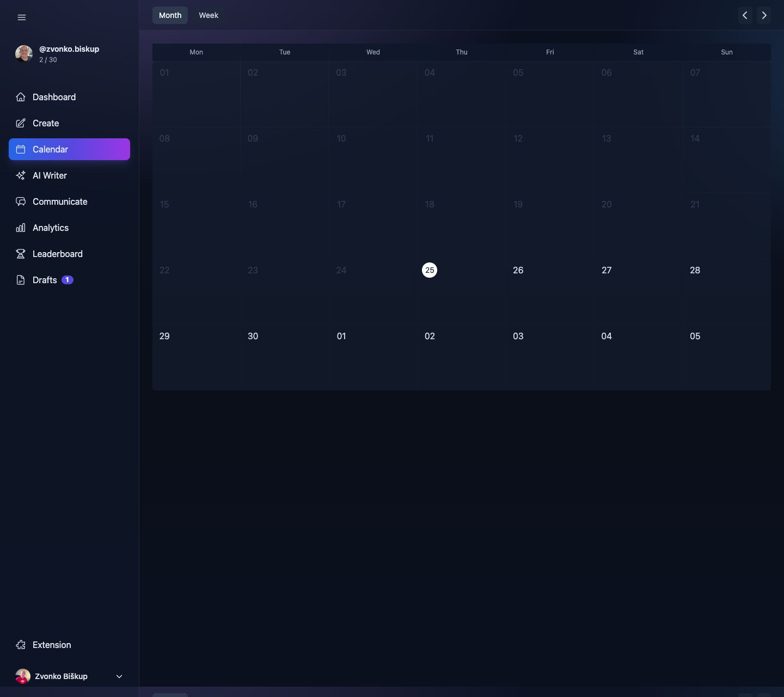Open the Extension link

[x=69, y=645]
